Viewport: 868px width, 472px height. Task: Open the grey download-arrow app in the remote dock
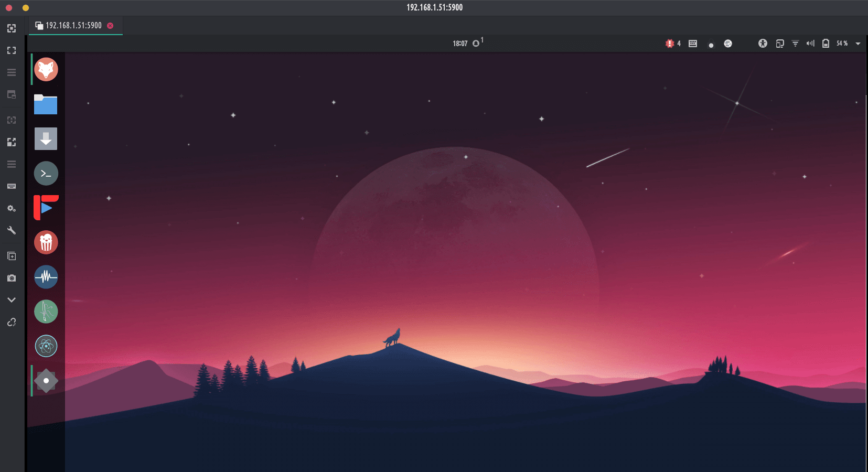click(46, 138)
